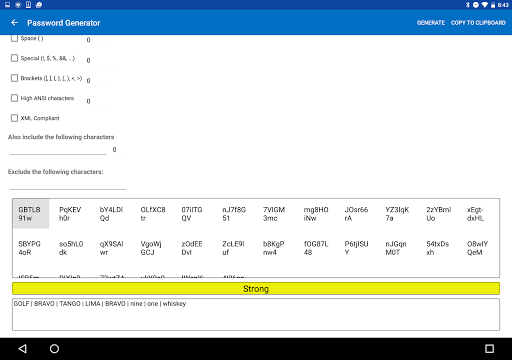
Task: Select the generated password PqKEVh0r
Action: 70,214
